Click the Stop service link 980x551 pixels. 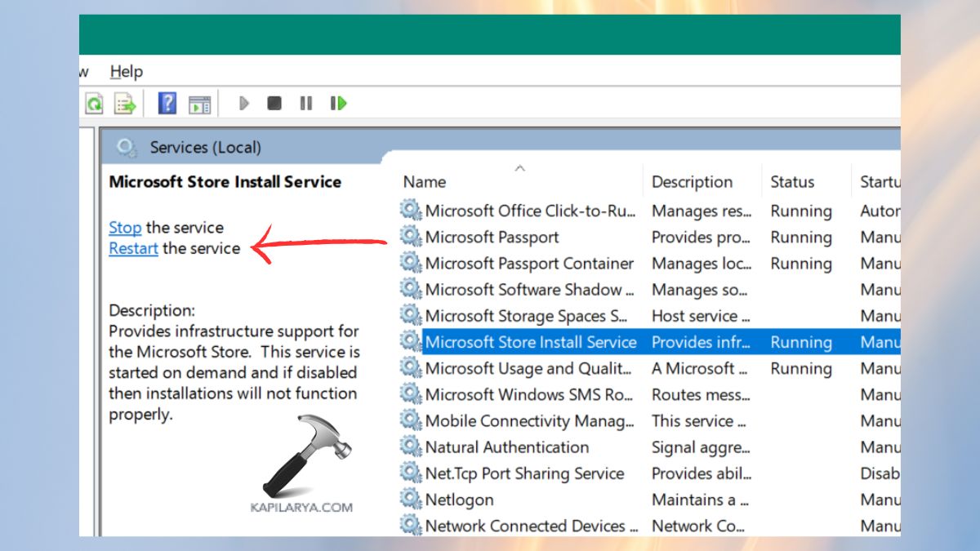124,227
